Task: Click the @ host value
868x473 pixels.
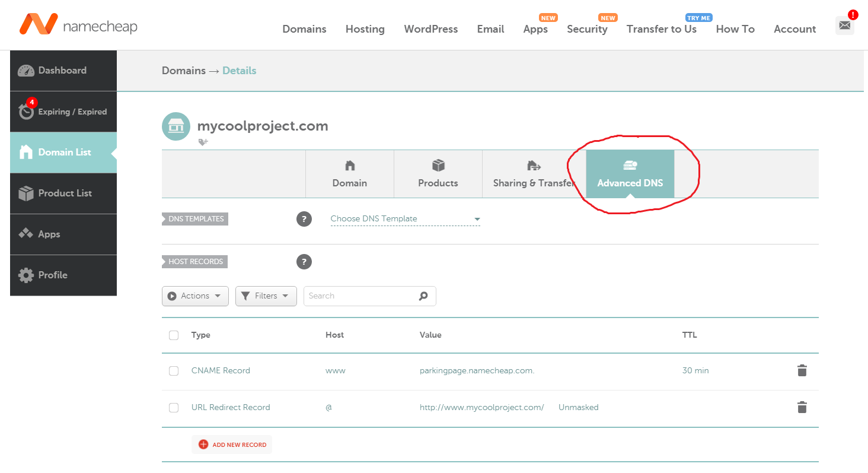Action: pyautogui.click(x=328, y=408)
